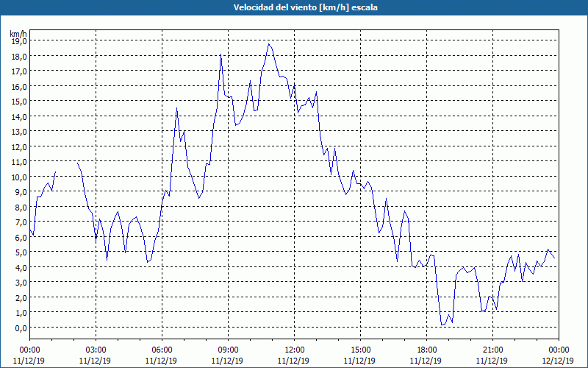Select the '11/12/19' date under 15:00
This screenshot has width=588, height=368.
pyautogui.click(x=359, y=361)
